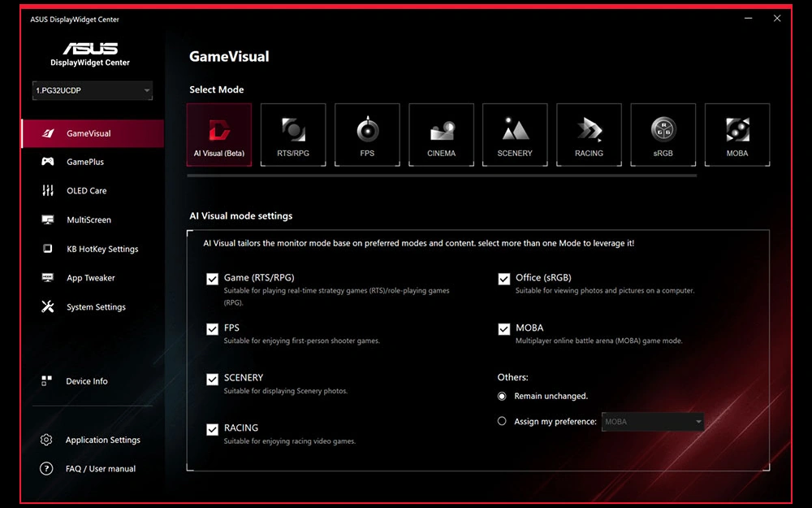Open the 1.PG32UCDP monitor selector dropdown
The height and width of the screenshot is (508, 812).
coord(93,90)
